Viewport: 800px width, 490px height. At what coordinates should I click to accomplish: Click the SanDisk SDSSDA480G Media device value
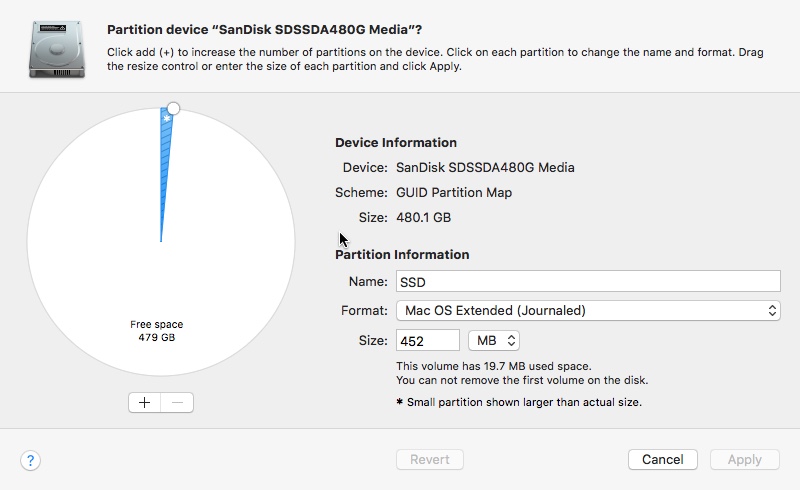pos(485,167)
